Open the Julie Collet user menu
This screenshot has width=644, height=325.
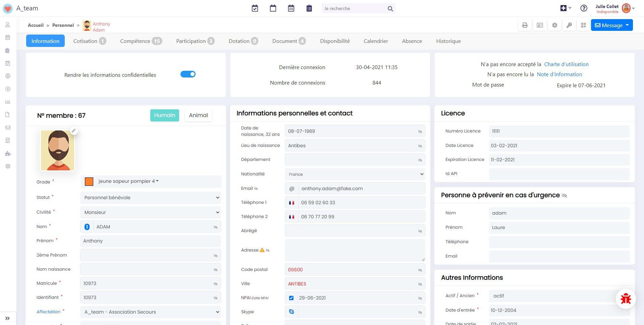coord(615,8)
